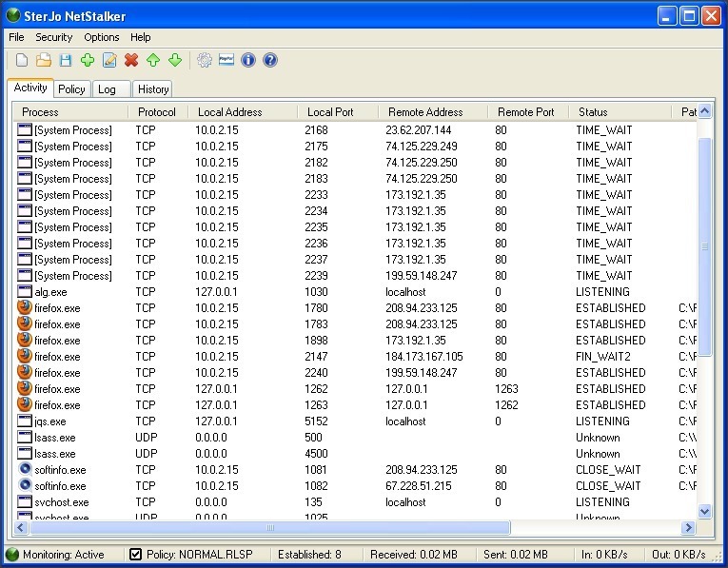The width and height of the screenshot is (728, 568).
Task: Click the New file toolbar icon
Action: (22, 61)
